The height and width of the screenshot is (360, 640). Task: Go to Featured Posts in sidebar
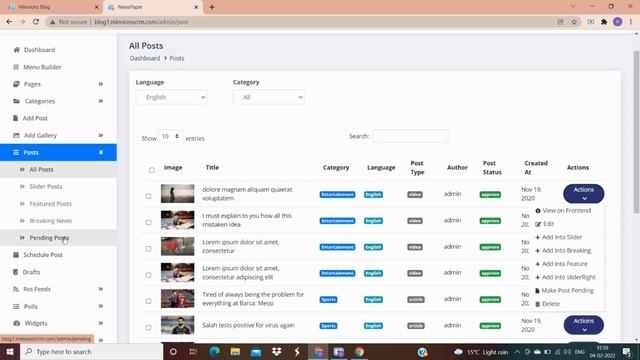click(50, 204)
